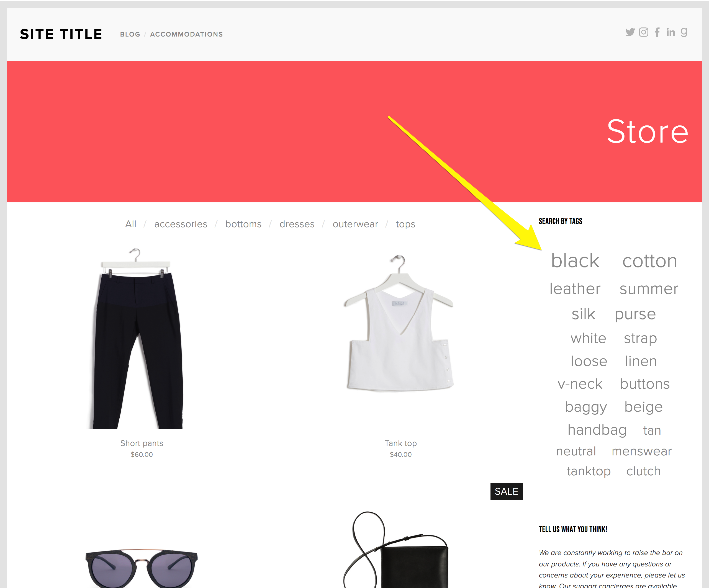Viewport: 709px width, 588px height.
Task: Click the Site Title logo
Action: (x=61, y=34)
